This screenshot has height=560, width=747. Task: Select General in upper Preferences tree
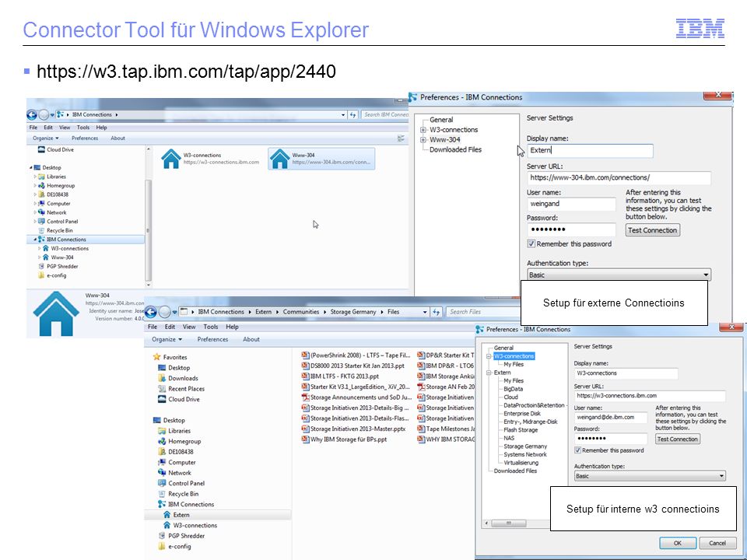click(x=441, y=120)
